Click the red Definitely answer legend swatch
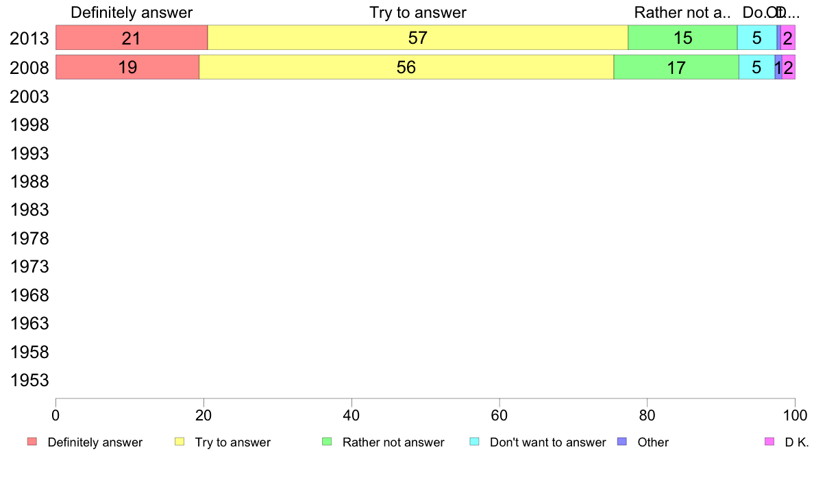The width and height of the screenshot is (814, 504). [x=32, y=442]
